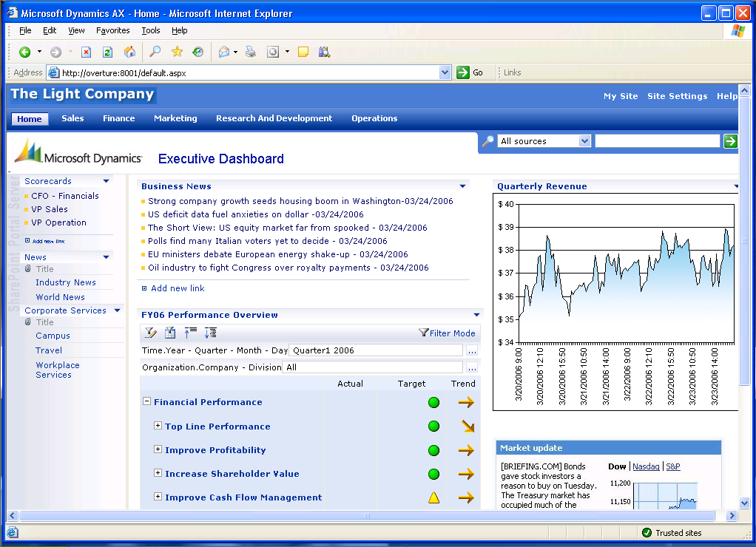Viewport: 756px width, 547px height.
Task: Click the browser Home icon
Action: coord(129,52)
